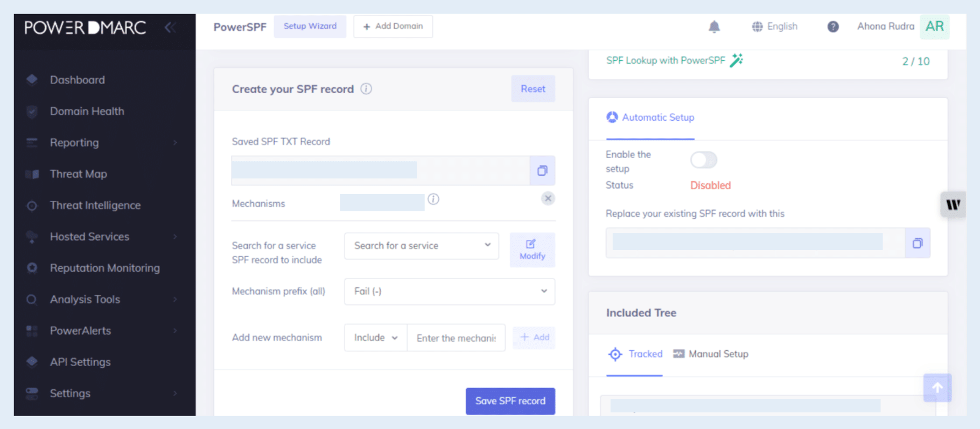This screenshot has height=429, width=980.
Task: Change language from English
Action: [x=775, y=26]
